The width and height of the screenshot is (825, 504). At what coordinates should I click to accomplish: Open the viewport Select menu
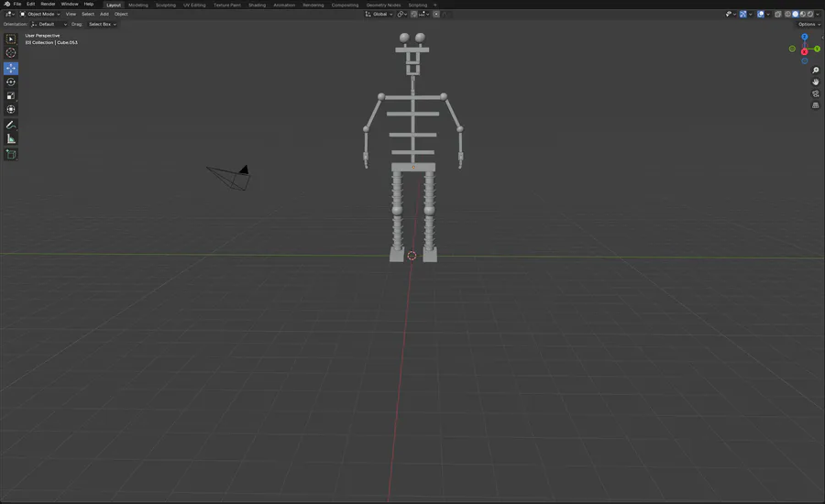tap(88, 15)
